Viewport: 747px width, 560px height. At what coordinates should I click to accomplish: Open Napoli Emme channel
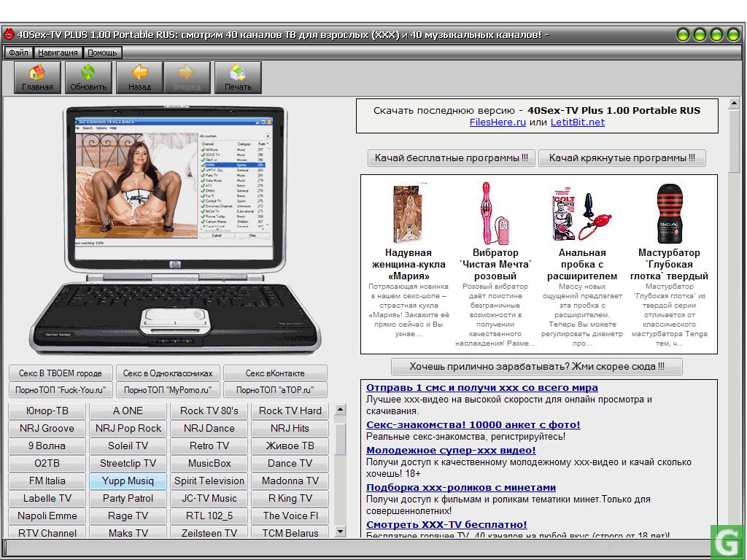(47, 516)
